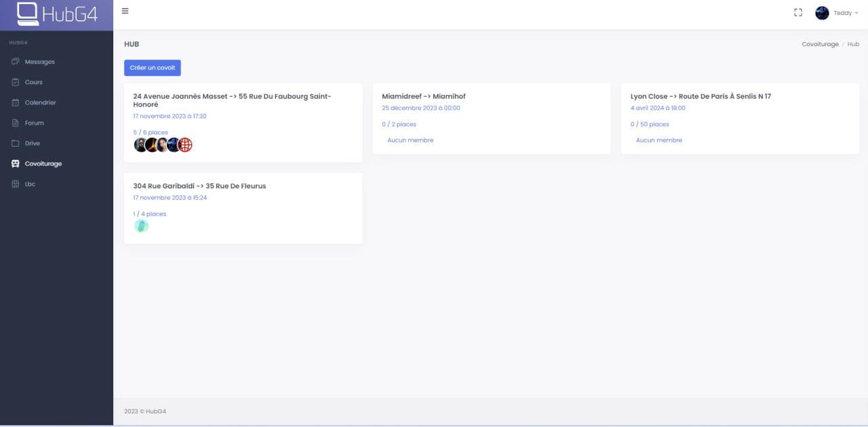Click the red globe member avatar
This screenshot has height=427, width=868.
[x=185, y=144]
